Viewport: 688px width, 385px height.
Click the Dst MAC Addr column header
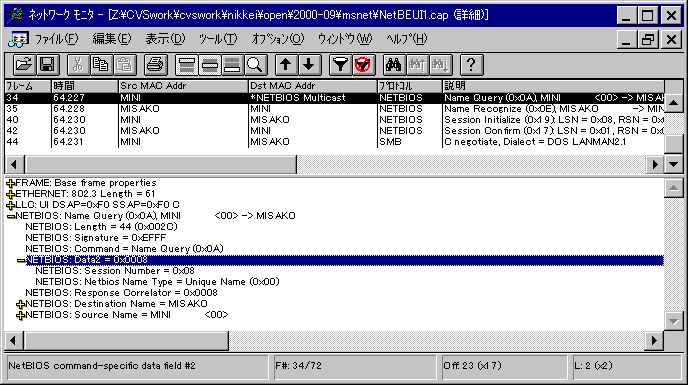pyautogui.click(x=312, y=86)
